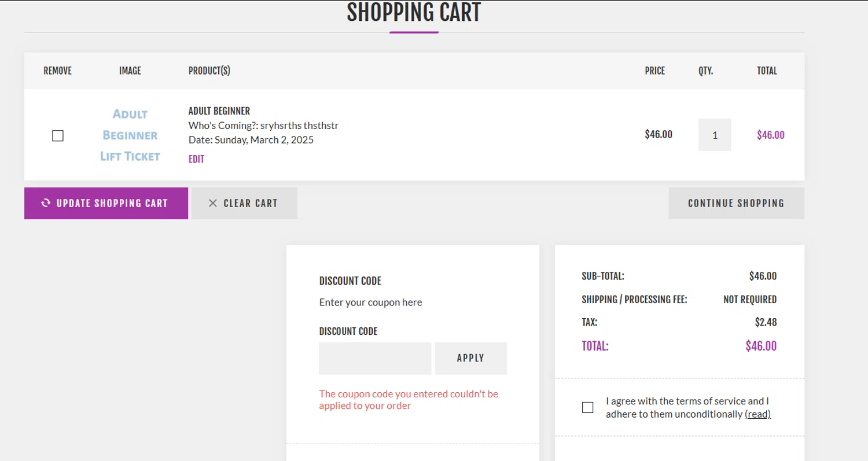This screenshot has height=461, width=868.
Task: Go back via Continue Shopping button
Action: tap(736, 203)
